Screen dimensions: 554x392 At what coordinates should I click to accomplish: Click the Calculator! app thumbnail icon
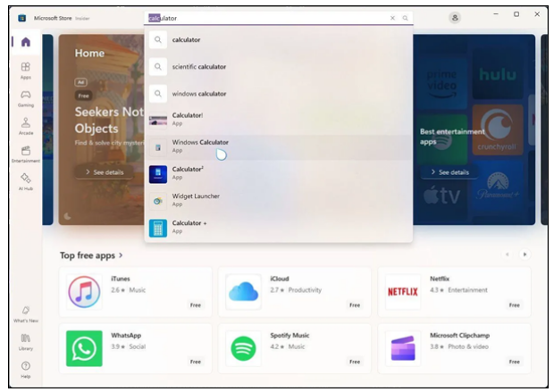click(158, 121)
